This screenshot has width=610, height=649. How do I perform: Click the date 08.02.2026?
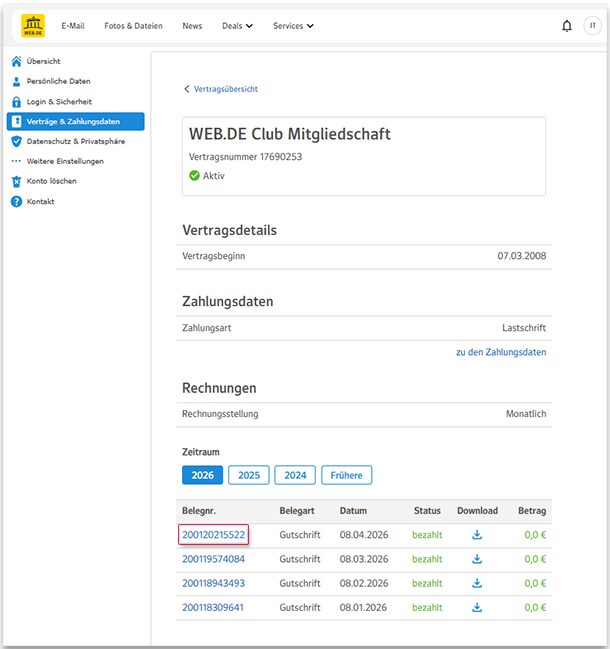click(x=364, y=583)
